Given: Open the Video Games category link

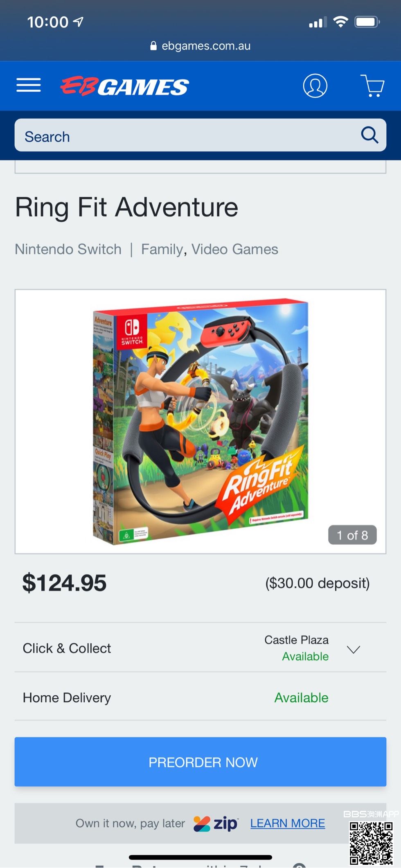Looking at the screenshot, I should [235, 249].
